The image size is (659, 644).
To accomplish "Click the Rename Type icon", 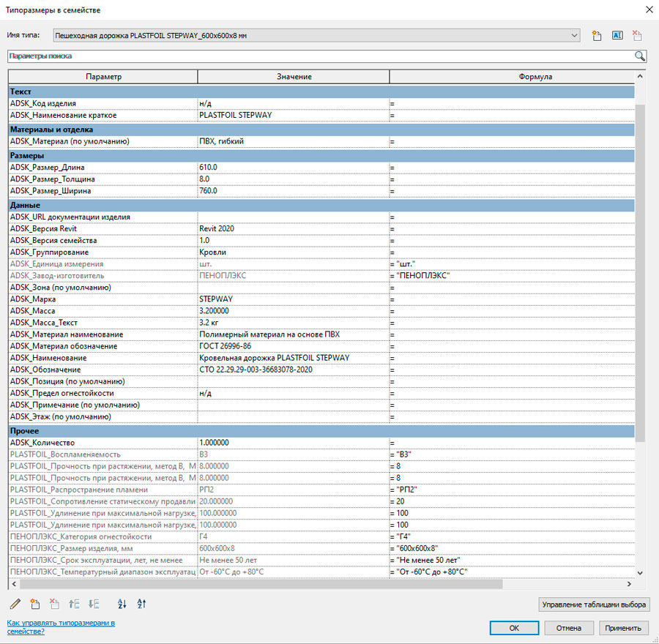I will coord(617,36).
